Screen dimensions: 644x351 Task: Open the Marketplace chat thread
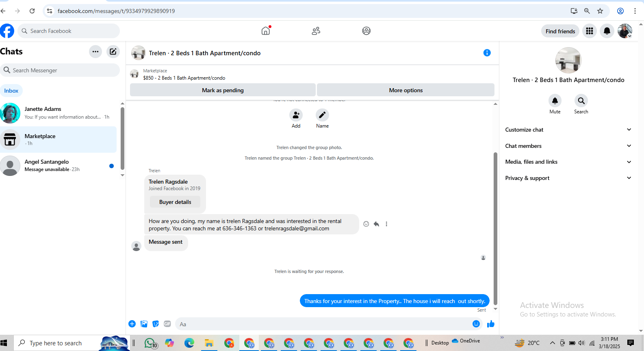59,139
